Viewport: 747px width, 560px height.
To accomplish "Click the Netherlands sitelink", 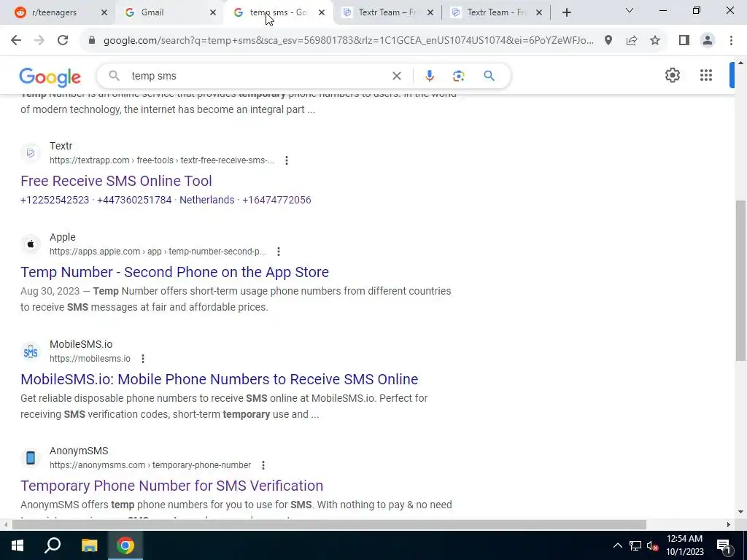I will [206, 200].
